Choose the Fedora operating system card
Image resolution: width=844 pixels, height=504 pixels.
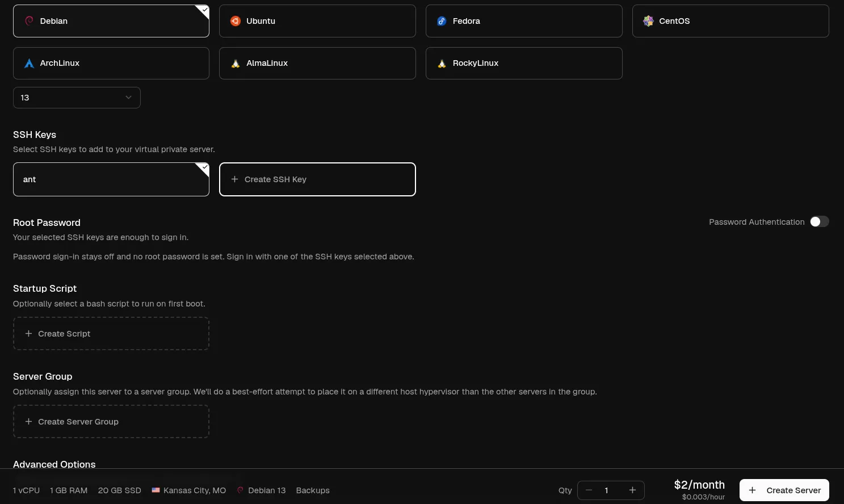click(x=524, y=21)
